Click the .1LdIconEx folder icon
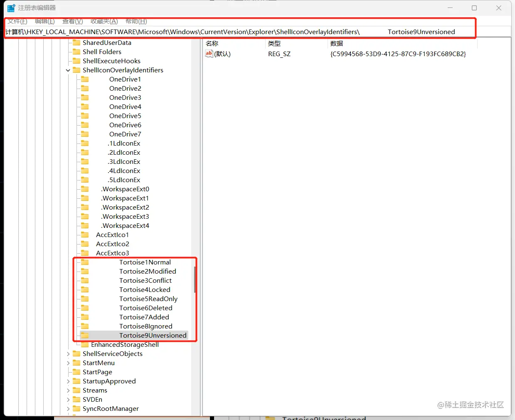 (x=85, y=143)
